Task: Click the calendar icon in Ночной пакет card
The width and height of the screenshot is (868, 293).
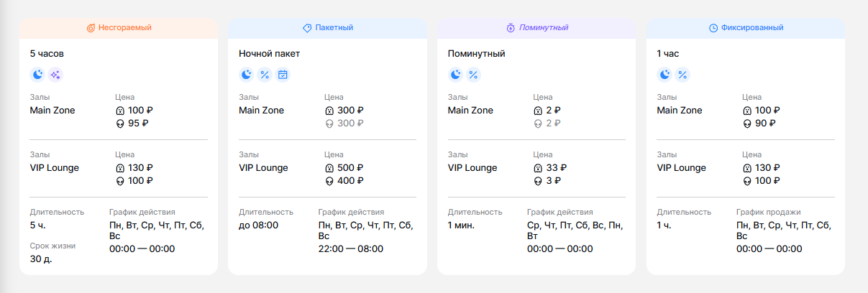Action: tap(283, 75)
